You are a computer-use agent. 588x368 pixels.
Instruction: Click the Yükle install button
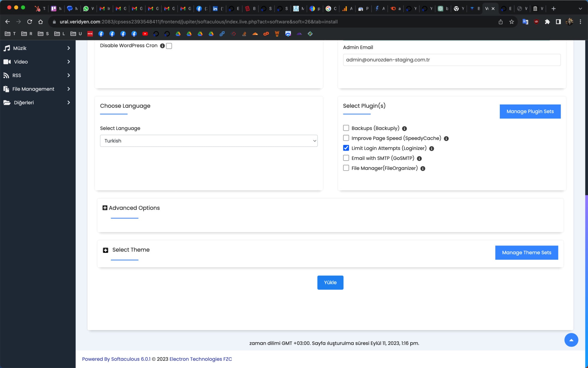tap(330, 283)
